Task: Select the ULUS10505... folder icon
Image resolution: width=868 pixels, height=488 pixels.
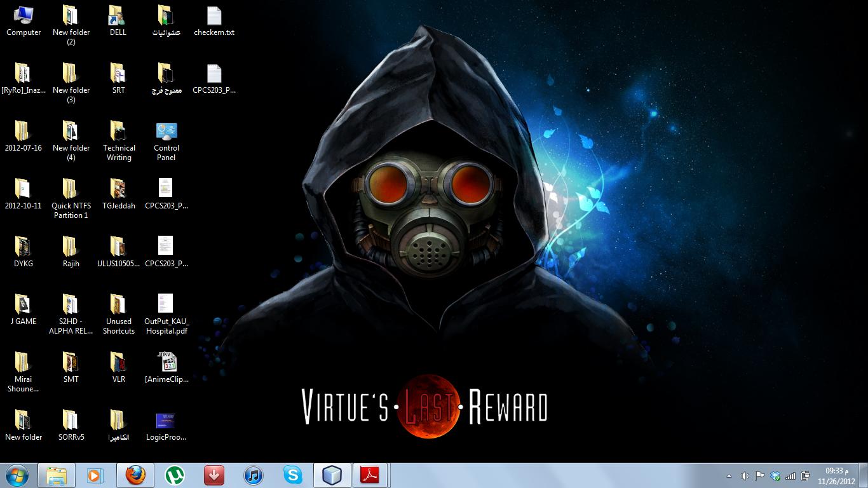Action: pyautogui.click(x=118, y=252)
